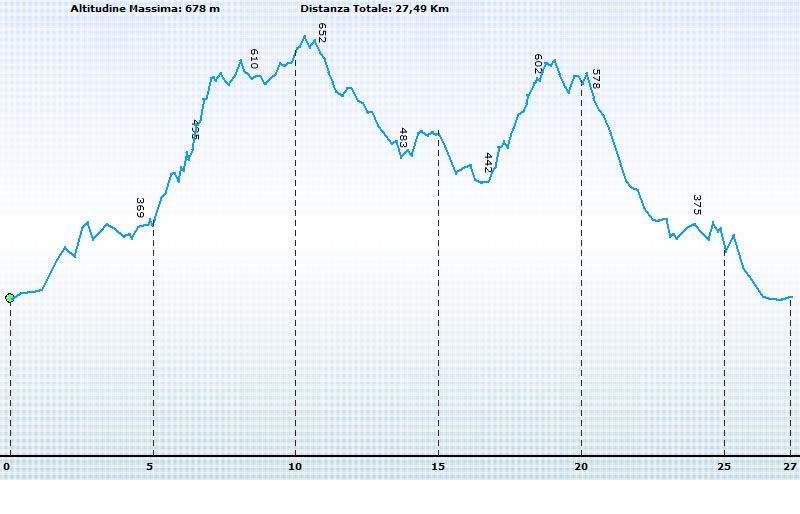Select the 602 elevation label
This screenshot has width=800, height=514.
pos(538,64)
